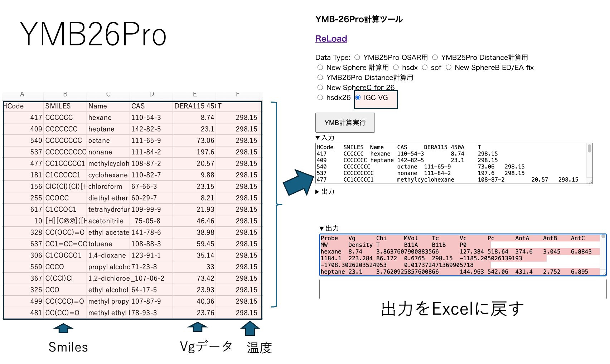610x364 pixels.
Task: Click the ReLoad link
Action: 331,39
